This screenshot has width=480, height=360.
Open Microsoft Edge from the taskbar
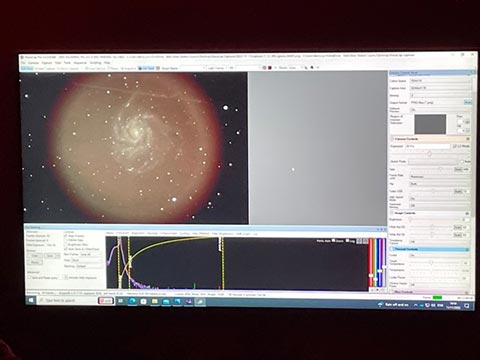(x=132, y=301)
